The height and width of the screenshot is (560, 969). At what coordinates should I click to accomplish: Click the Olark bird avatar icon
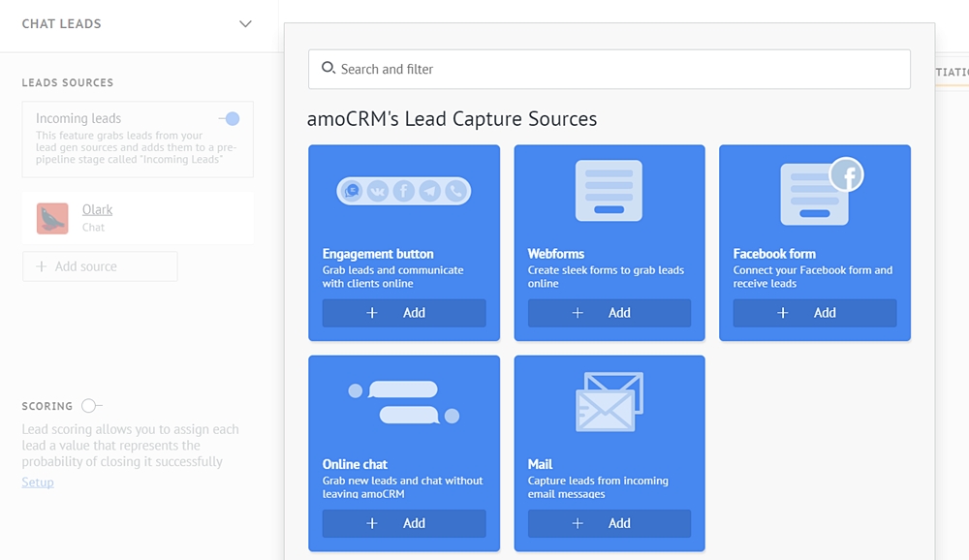point(52,219)
